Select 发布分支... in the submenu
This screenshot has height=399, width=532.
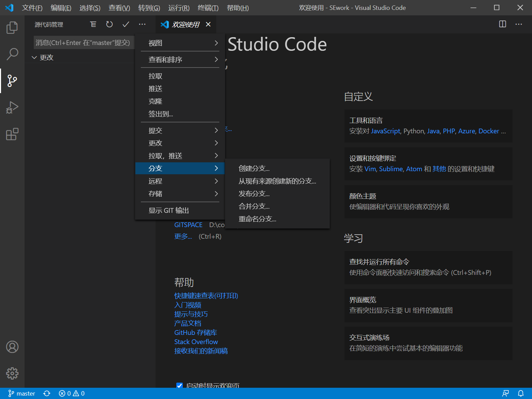[x=278, y=193]
